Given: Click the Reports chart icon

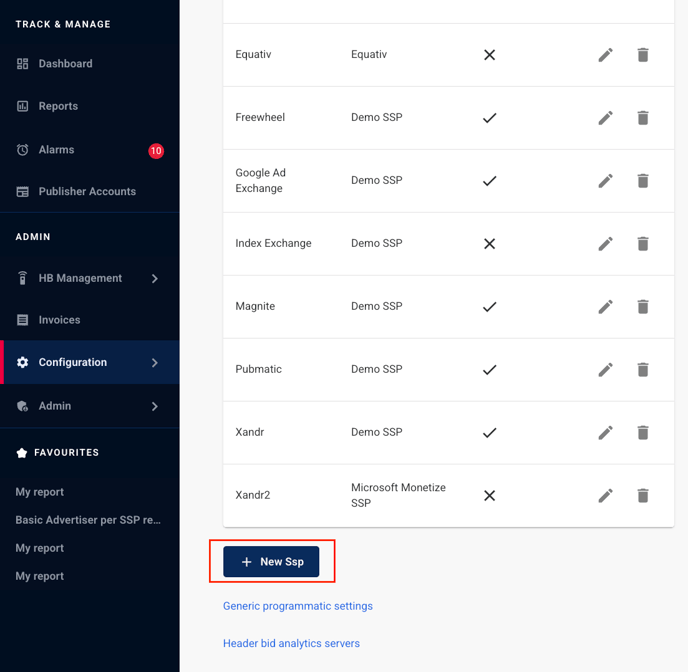Looking at the screenshot, I should click(22, 106).
